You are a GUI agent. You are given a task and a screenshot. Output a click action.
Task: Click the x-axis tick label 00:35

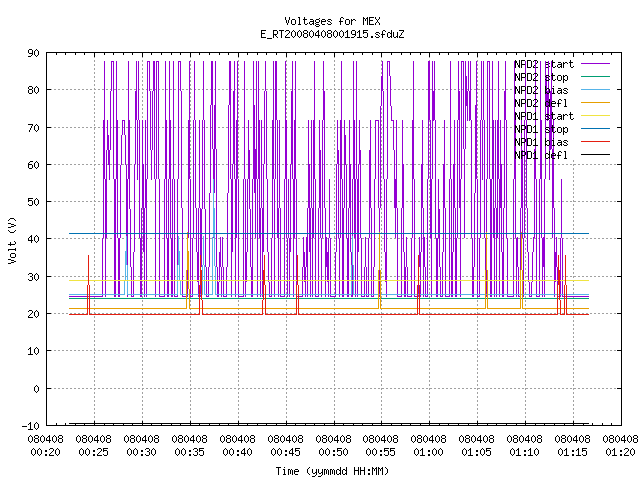[189, 452]
